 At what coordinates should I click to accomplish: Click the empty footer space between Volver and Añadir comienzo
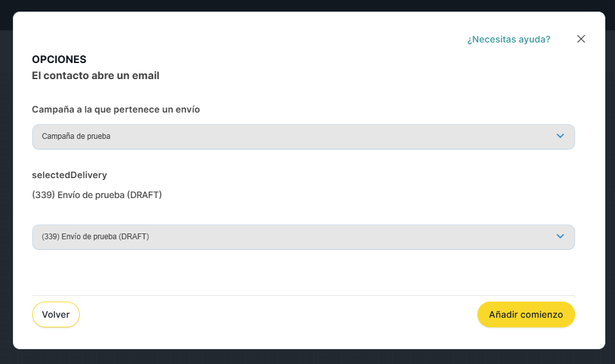(x=277, y=315)
